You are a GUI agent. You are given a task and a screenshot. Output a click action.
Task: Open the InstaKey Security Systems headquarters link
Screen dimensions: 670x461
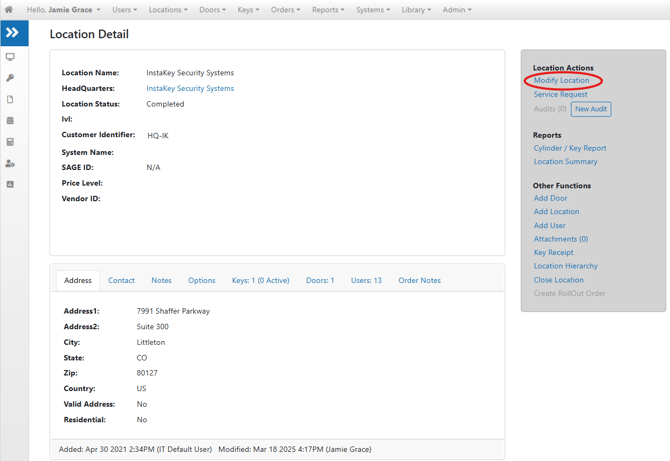click(190, 88)
